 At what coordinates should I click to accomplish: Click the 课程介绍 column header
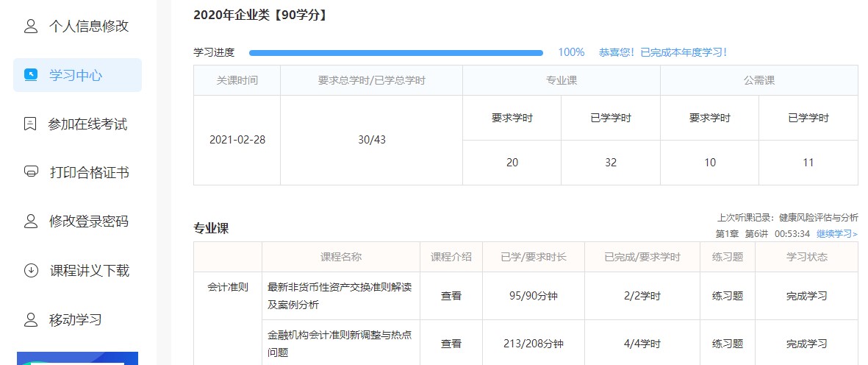pyautogui.click(x=451, y=257)
